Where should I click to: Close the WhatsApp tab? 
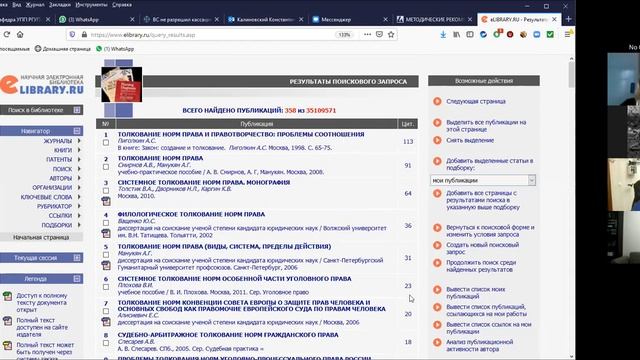tap(132, 19)
